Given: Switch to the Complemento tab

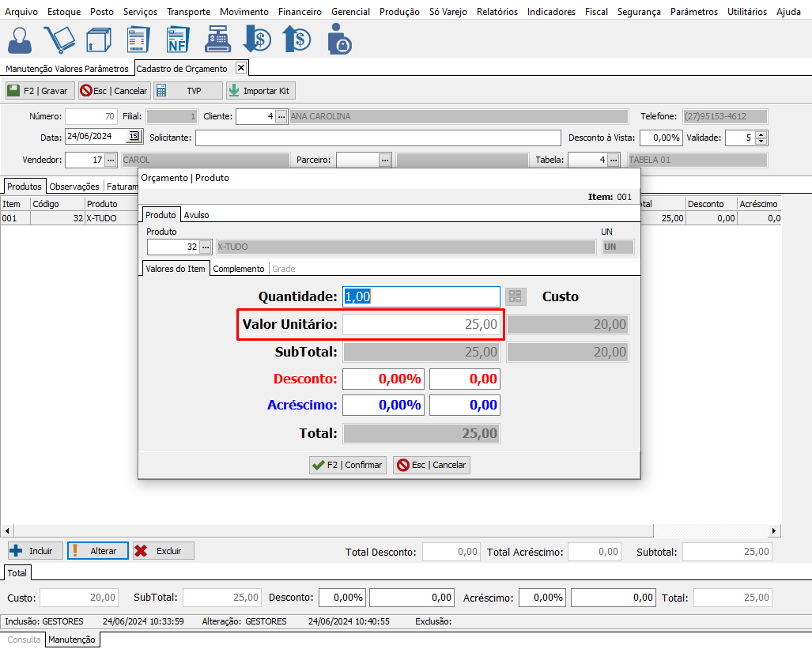Looking at the screenshot, I should 239,269.
